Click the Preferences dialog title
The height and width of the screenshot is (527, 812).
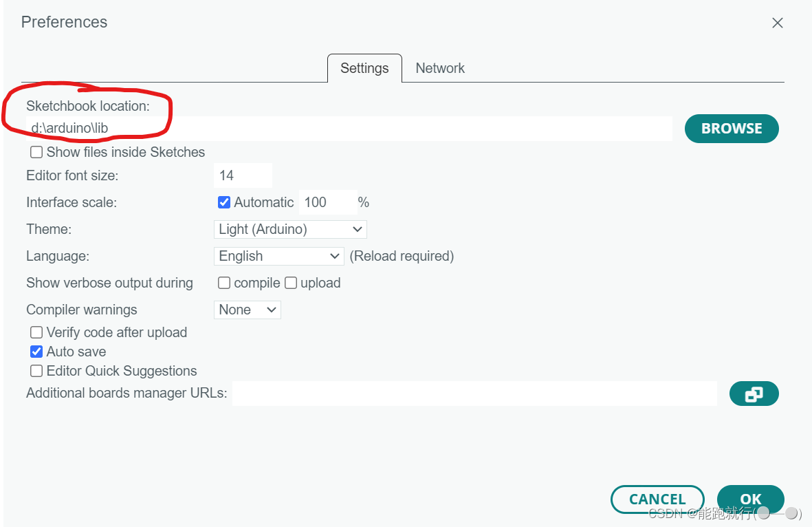pos(64,22)
